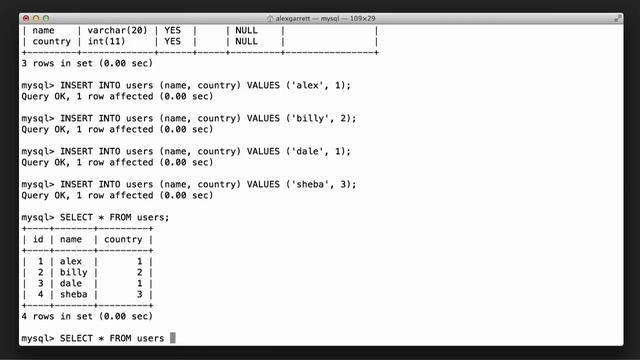
Task: Click the terminal cursor after 'SELECT * FROM users'
Action: (173, 338)
